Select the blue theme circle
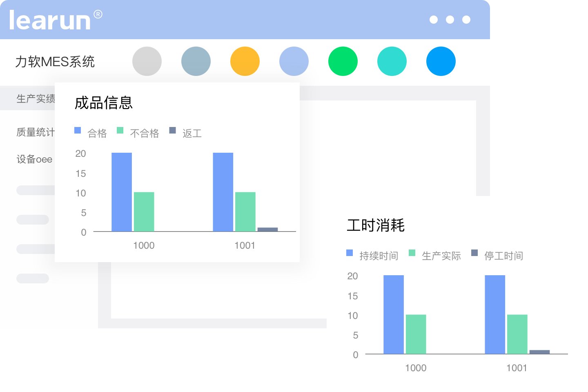 (x=441, y=61)
